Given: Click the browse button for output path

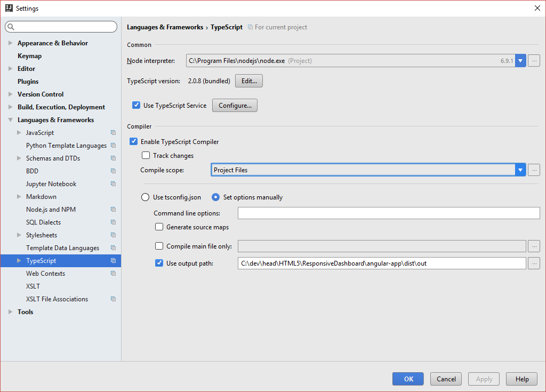Looking at the screenshot, I should pyautogui.click(x=534, y=263).
